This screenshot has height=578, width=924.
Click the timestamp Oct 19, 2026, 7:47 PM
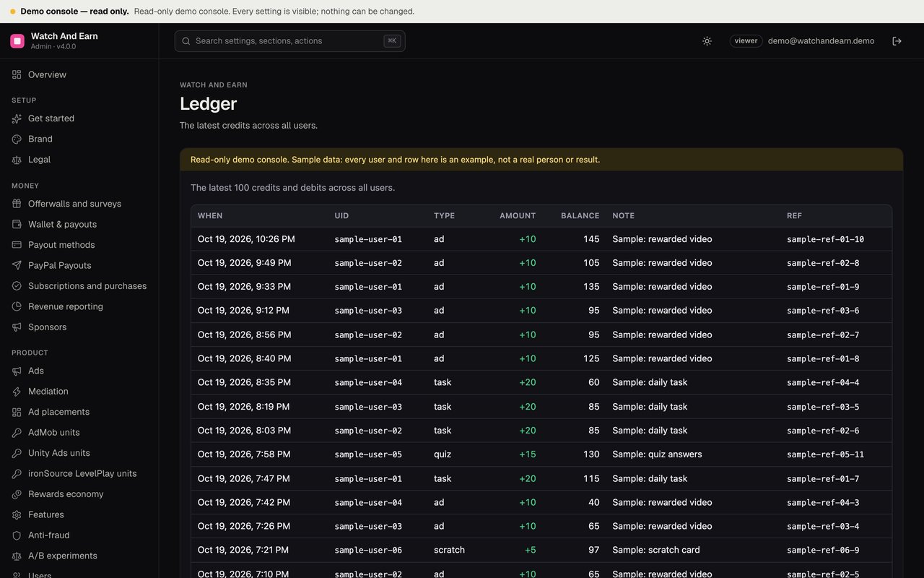coord(244,479)
